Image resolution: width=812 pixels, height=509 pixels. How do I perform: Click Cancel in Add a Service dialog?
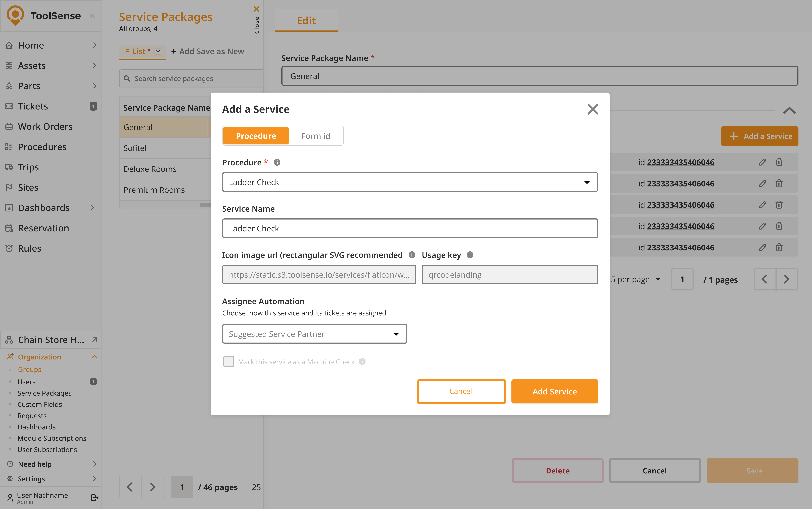coord(461,391)
